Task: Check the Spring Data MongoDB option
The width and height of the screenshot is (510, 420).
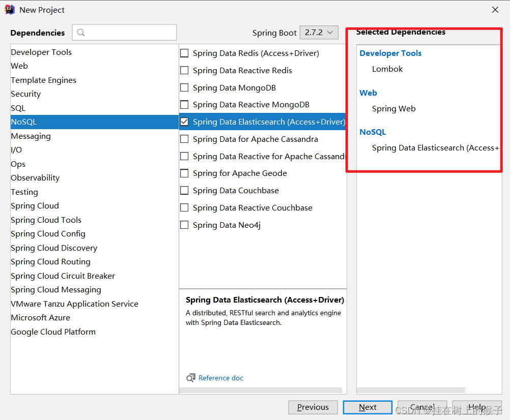Action: tap(184, 88)
